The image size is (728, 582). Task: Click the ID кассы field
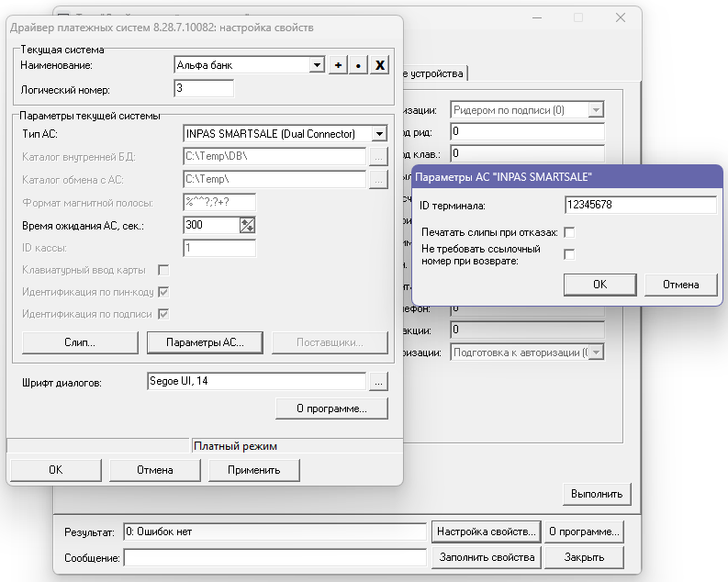pos(219,248)
